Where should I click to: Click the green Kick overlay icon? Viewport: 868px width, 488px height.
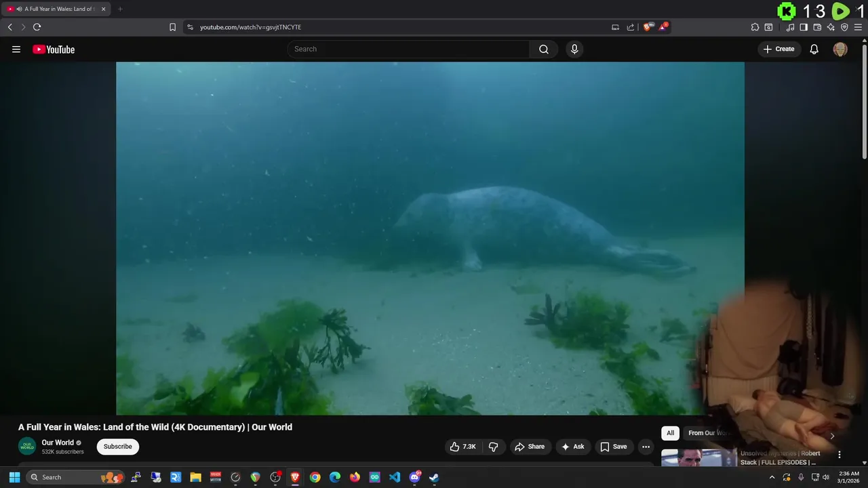tap(787, 11)
